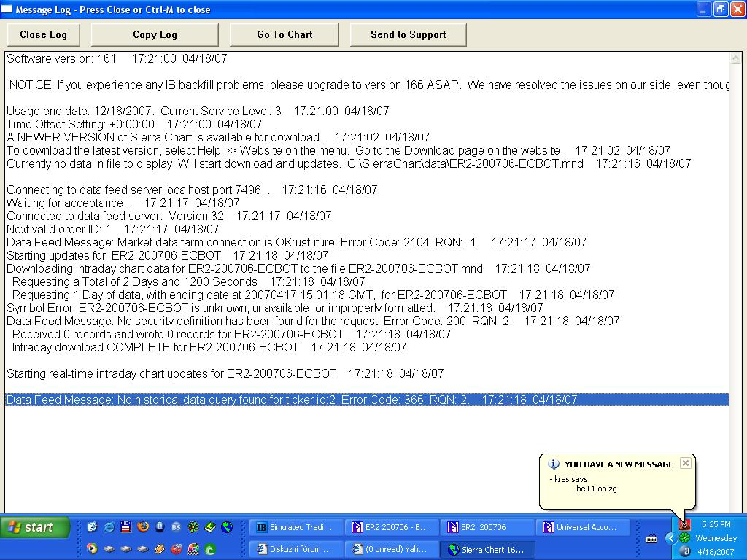This screenshot has height=560, width=747.
Task: Expand hidden tray icons with arrow
Action: click(x=671, y=539)
